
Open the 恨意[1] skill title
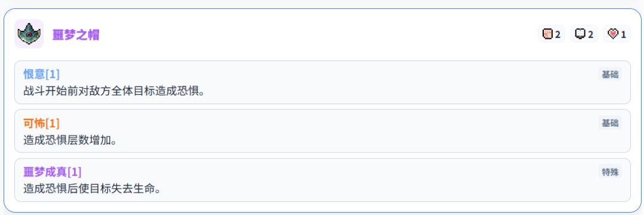(42, 74)
